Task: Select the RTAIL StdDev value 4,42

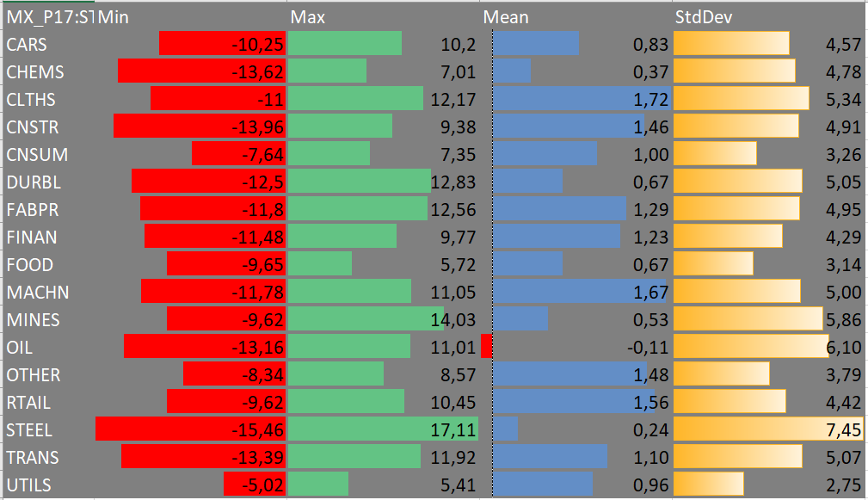Action: pyautogui.click(x=843, y=403)
